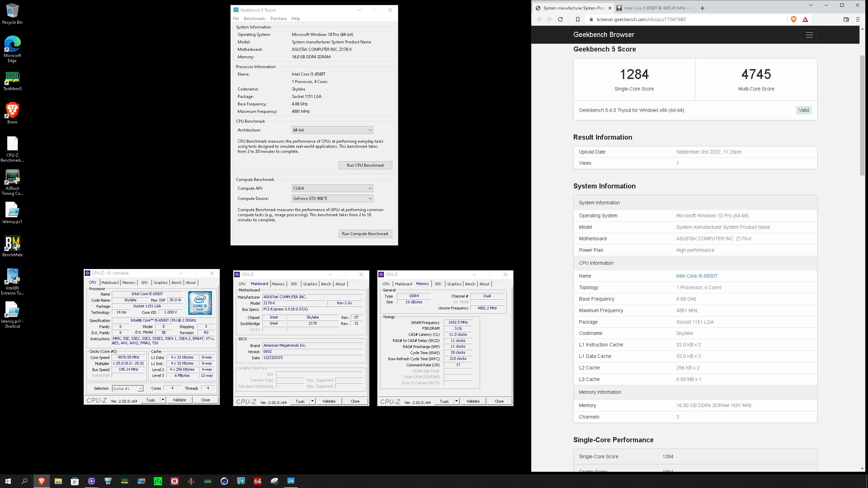Expand Tools arrow in CPU-Z CPU window
Image resolution: width=868 pixels, height=488 pixels.
click(x=163, y=400)
